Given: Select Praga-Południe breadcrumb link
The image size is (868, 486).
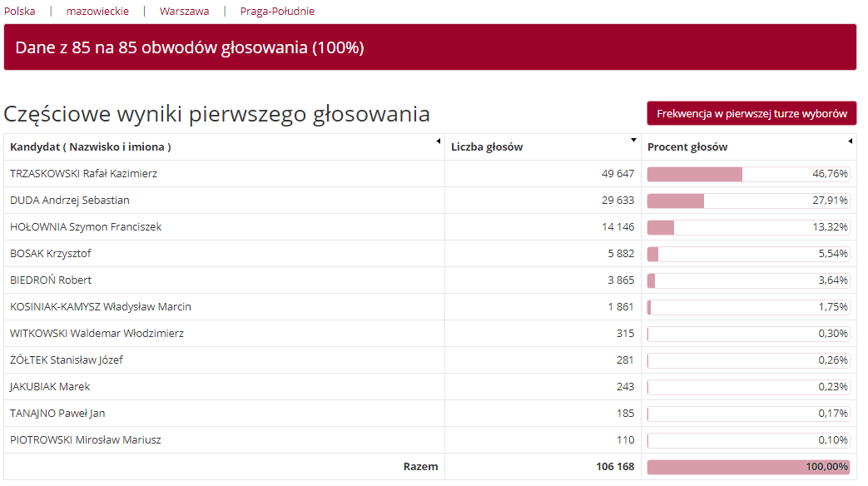Looking at the screenshot, I should pos(277,11).
